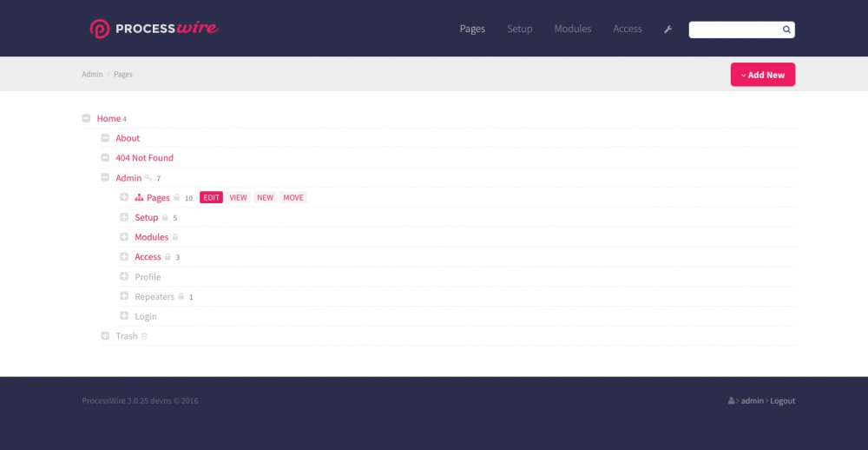Viewport: 868px width, 450px height.
Task: Click the lock icon next to Setup
Action: pos(165,218)
